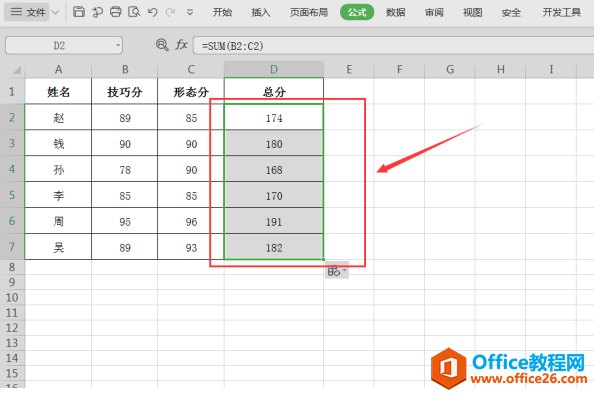This screenshot has height=396, width=594.
Task: Switch to the 数据 tab
Action: point(395,12)
